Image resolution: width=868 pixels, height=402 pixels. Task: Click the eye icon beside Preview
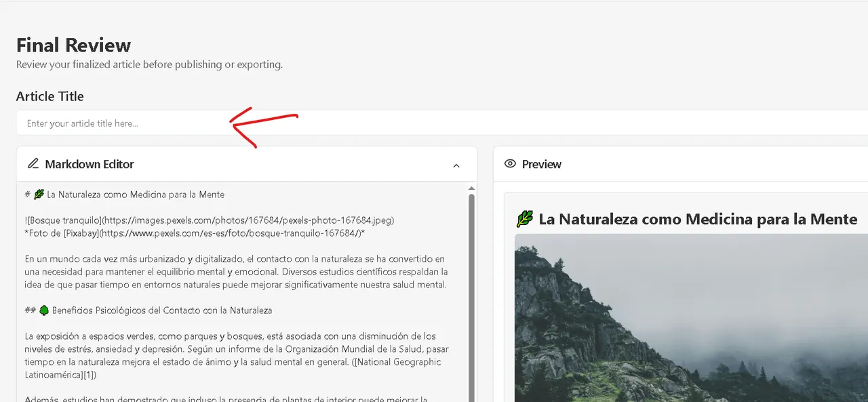pyautogui.click(x=511, y=164)
